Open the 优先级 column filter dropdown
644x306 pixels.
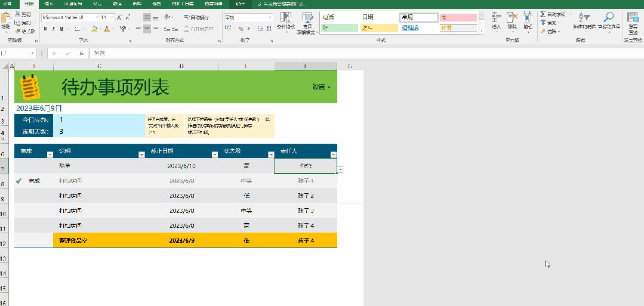click(270, 154)
